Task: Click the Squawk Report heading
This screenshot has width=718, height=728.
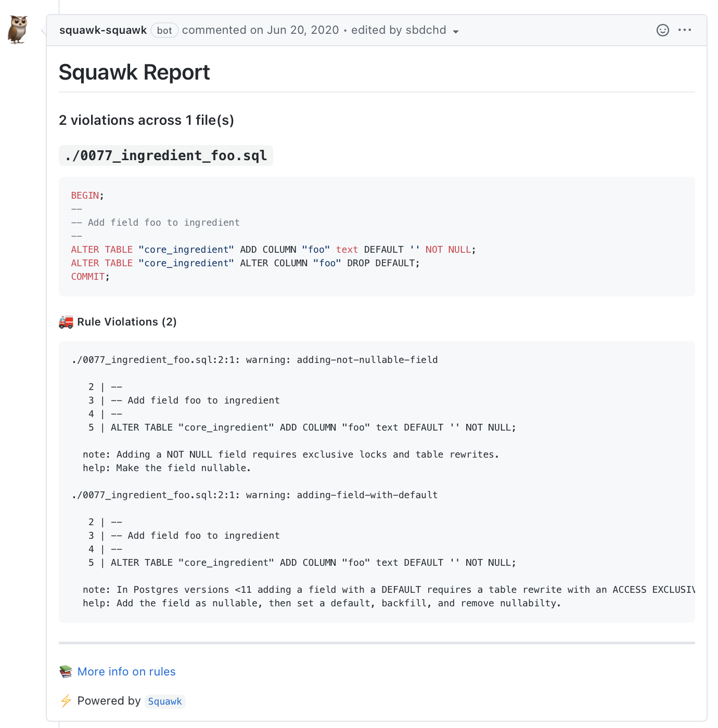Action: click(x=134, y=72)
